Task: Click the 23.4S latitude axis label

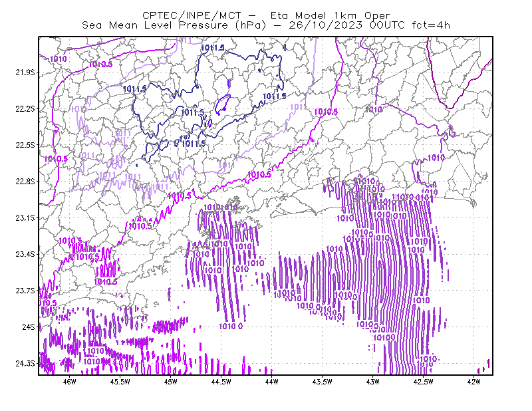Action: tap(25, 254)
